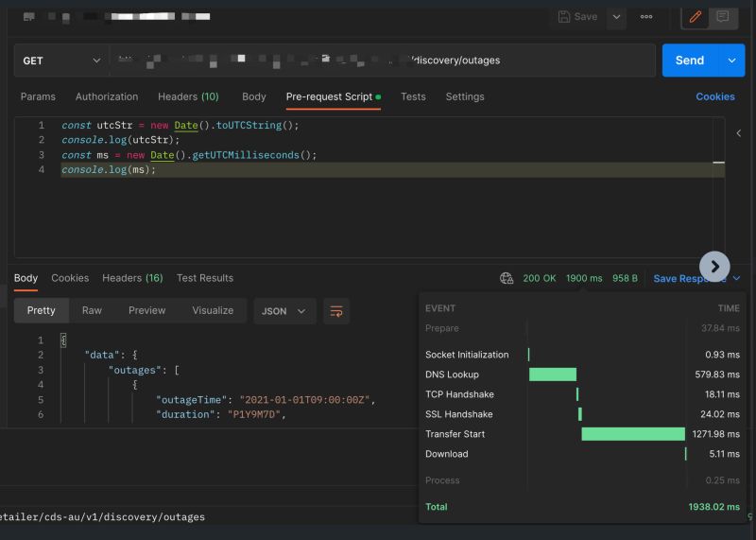Click the pencil edit mode icon
756x540 pixels.
point(696,16)
